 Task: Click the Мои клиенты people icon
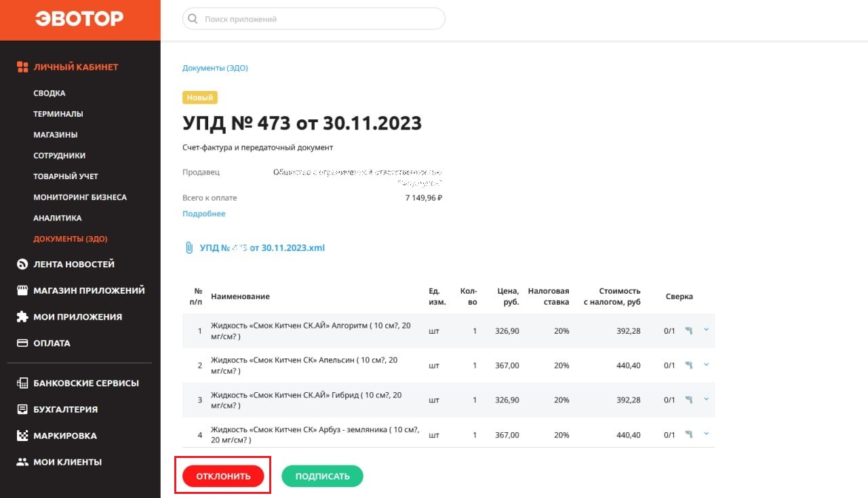coord(22,462)
